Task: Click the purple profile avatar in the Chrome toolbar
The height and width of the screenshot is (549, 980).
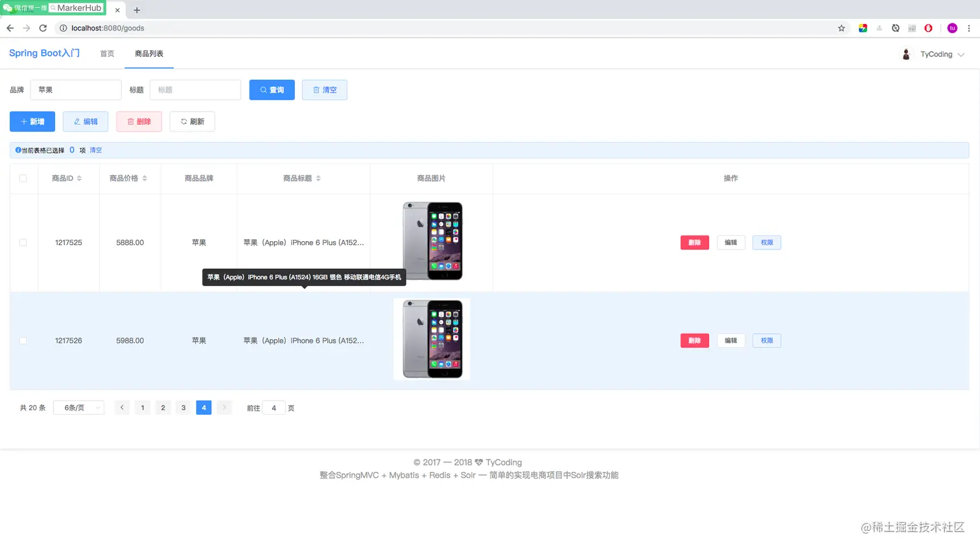Action: click(952, 28)
